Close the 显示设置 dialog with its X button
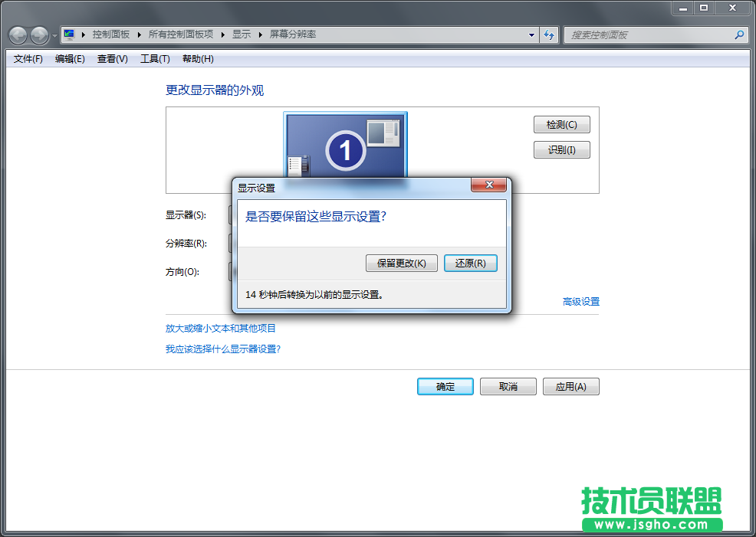This screenshot has width=756, height=537. (488, 185)
